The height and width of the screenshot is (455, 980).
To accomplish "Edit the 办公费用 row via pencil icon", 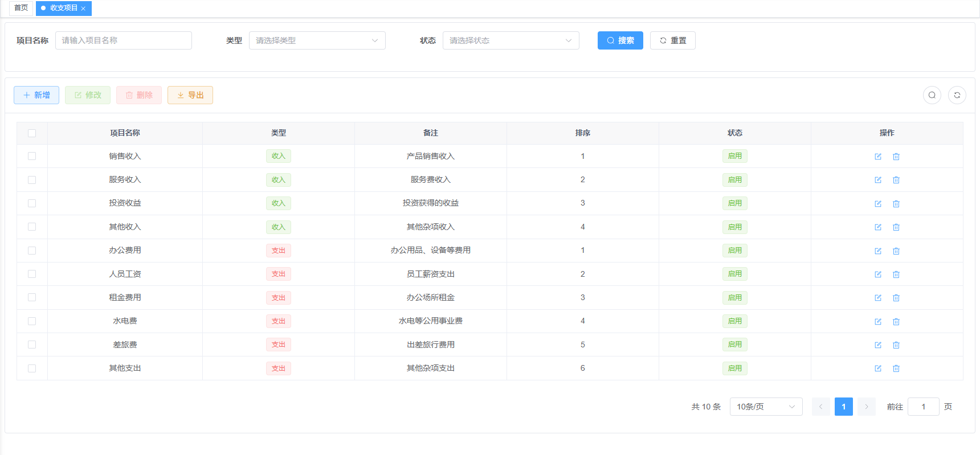I will (878, 251).
